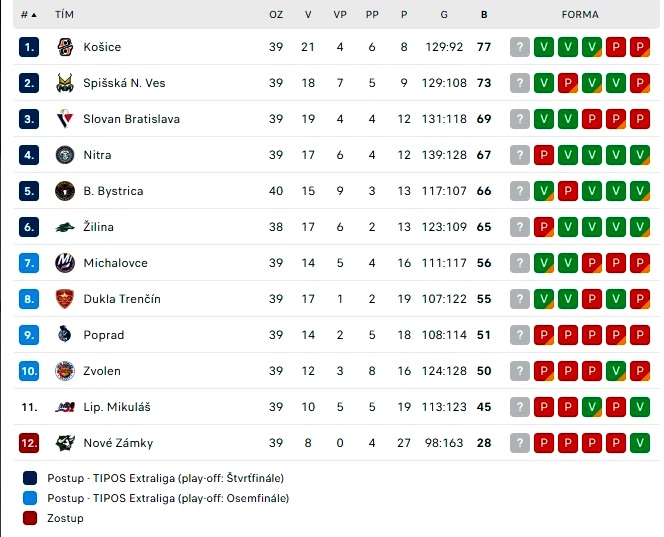Click the grey question mark in Košice row
This screenshot has height=537, width=664.
coord(520,47)
